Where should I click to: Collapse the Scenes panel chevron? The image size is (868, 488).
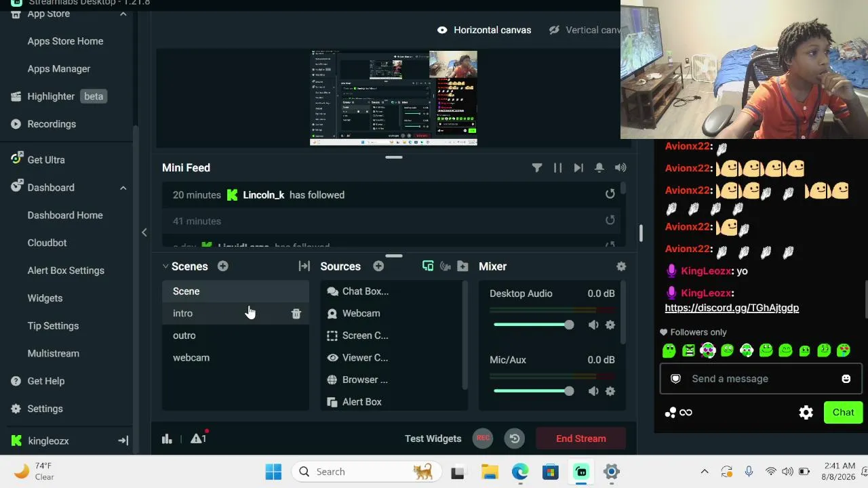pyautogui.click(x=165, y=266)
